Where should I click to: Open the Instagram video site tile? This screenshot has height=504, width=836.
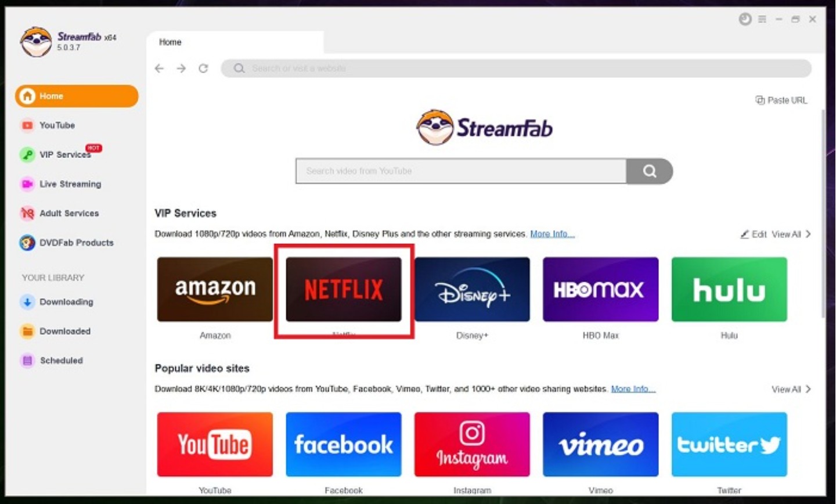click(x=472, y=445)
